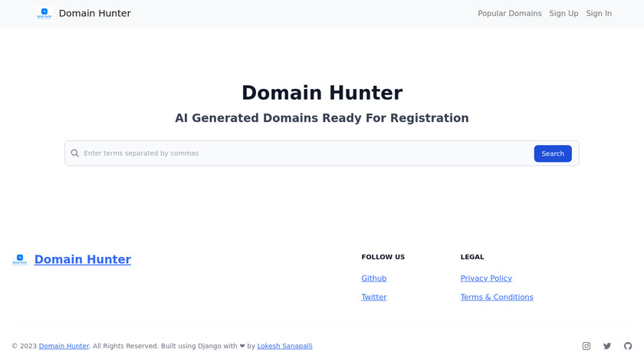
Task: Open Popular Domains in the navigation
Action: pos(510,14)
